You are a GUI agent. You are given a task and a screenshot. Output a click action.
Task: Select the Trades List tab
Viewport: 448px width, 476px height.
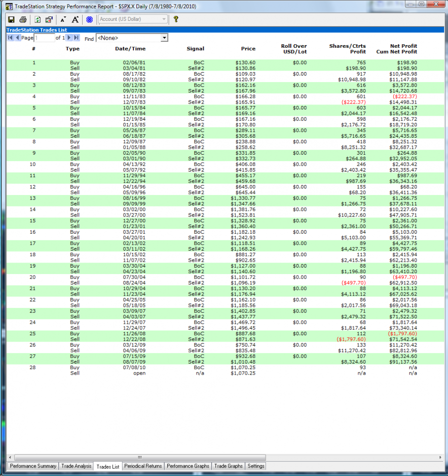point(108,467)
